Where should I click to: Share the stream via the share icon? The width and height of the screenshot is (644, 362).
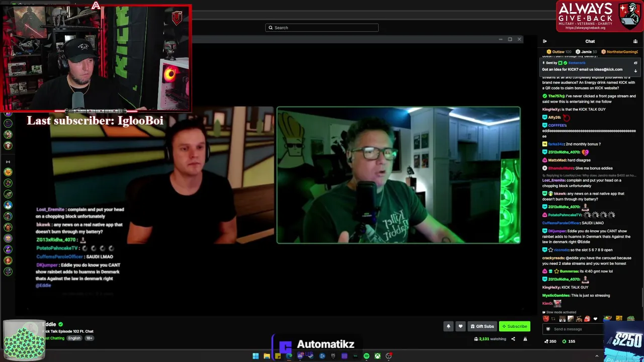(x=513, y=339)
